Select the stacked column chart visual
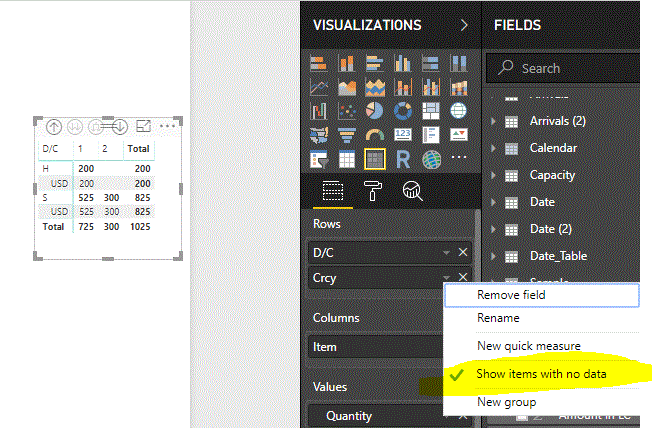Viewport: 652px width, 428px height. (347, 64)
